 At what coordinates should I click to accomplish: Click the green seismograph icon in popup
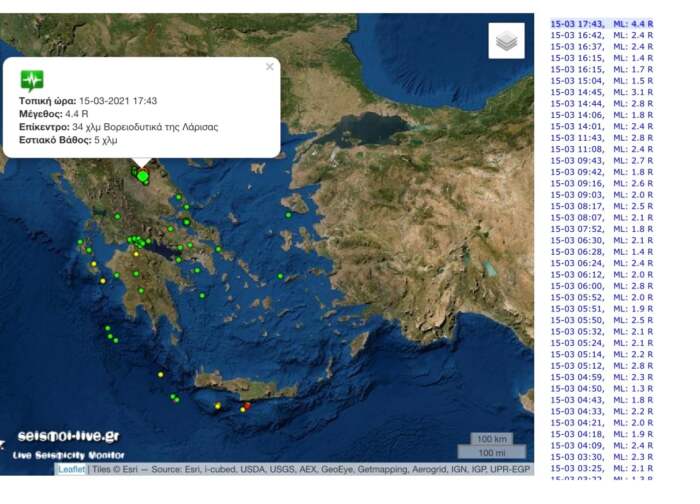tap(32, 81)
